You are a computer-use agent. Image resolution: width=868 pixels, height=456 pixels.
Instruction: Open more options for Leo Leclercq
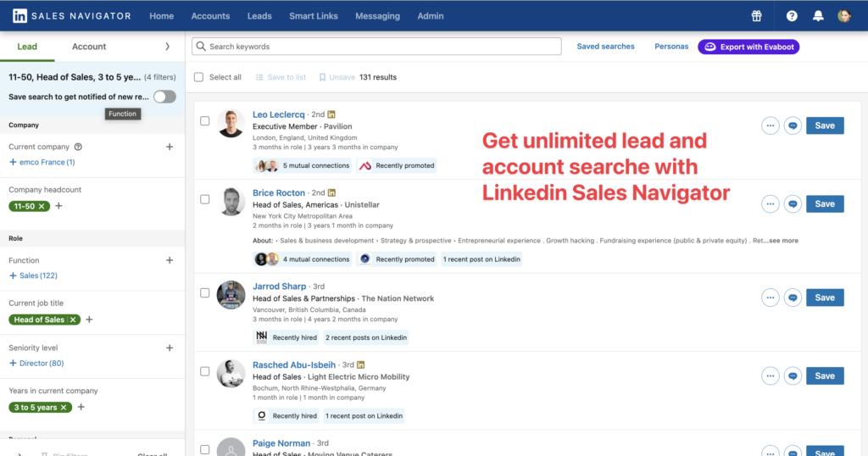(x=770, y=125)
